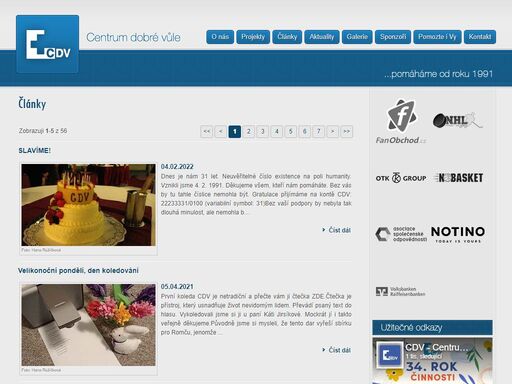Viewport: 512px width, 384px height.
Task: Click the CDV Facebook page widget
Action: 432,361
